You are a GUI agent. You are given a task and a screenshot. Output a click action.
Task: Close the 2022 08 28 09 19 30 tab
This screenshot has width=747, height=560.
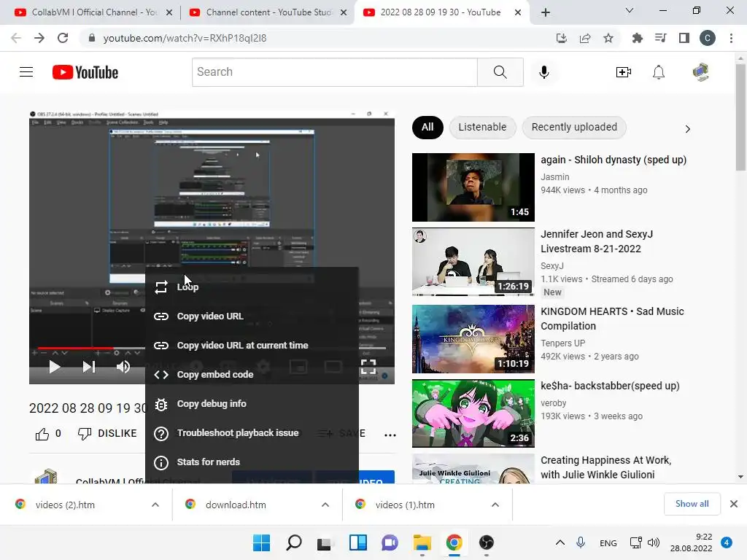[x=518, y=12]
